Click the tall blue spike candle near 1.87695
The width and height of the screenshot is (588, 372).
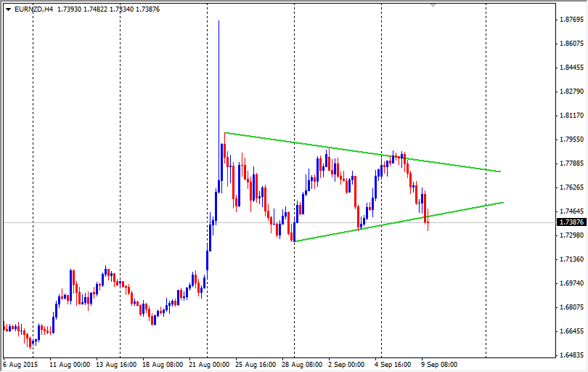pos(219,107)
